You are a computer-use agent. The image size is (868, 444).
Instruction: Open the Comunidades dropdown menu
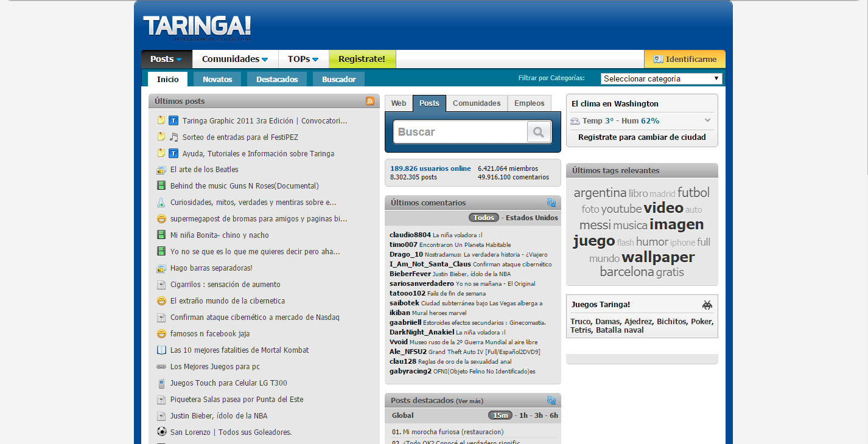[235, 59]
